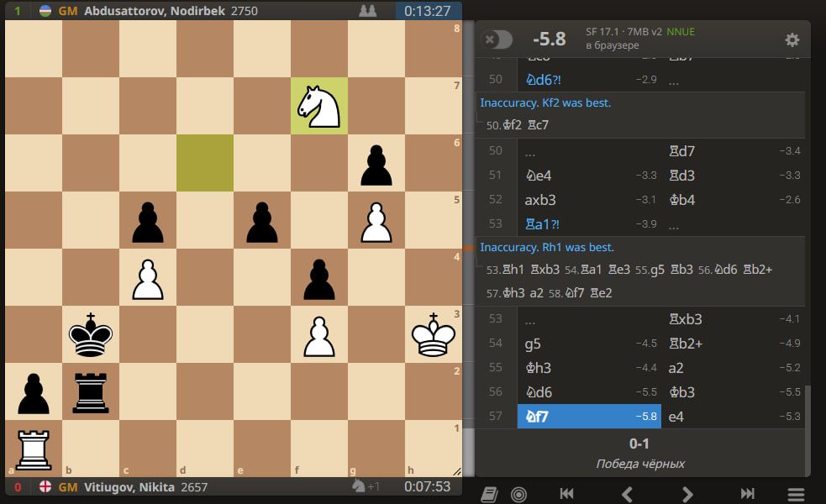This screenshot has width=826, height=504.
Task: Click the 50.Kf2 variation move
Action: 504,125
